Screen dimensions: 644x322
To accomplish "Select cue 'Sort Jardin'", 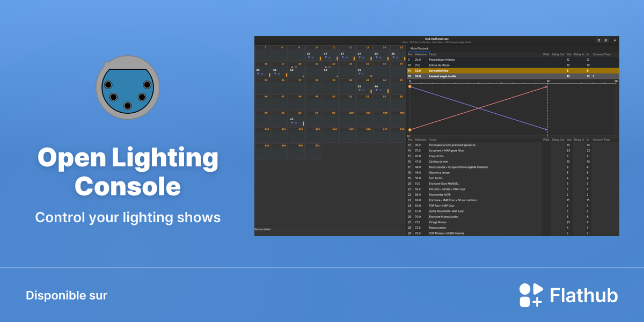I will (x=513, y=178).
